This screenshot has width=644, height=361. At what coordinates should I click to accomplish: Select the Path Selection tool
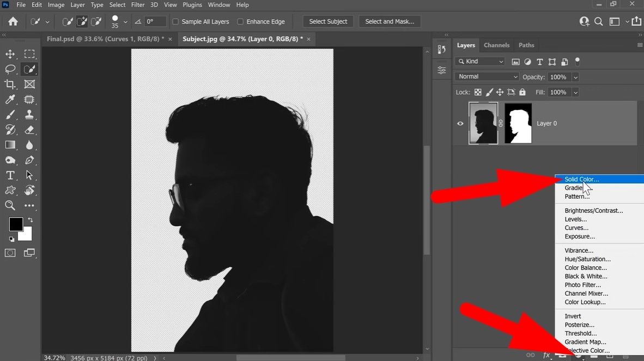[x=29, y=175]
